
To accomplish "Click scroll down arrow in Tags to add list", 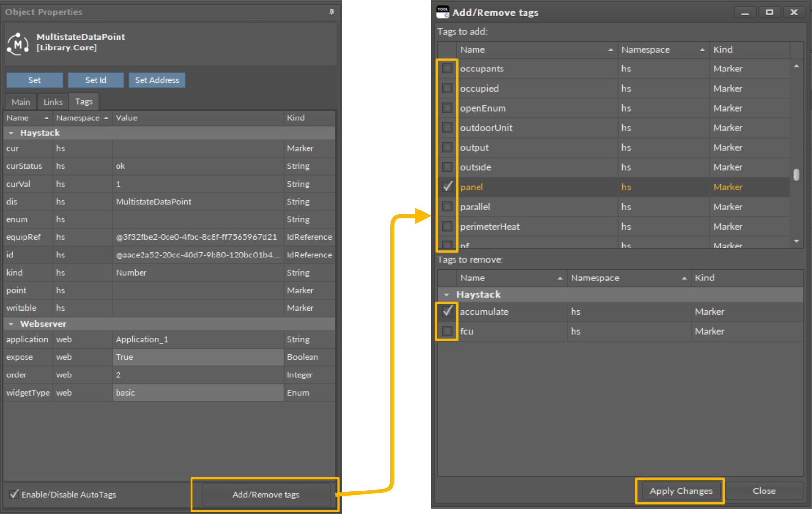I will click(796, 241).
